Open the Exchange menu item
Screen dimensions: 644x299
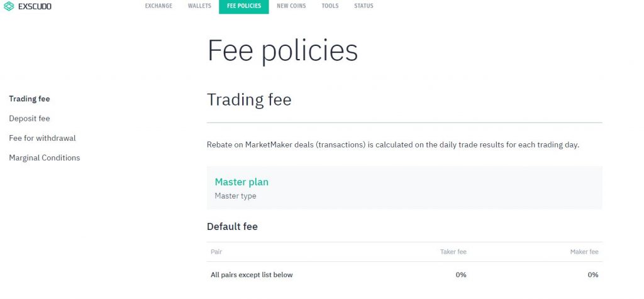pos(158,6)
